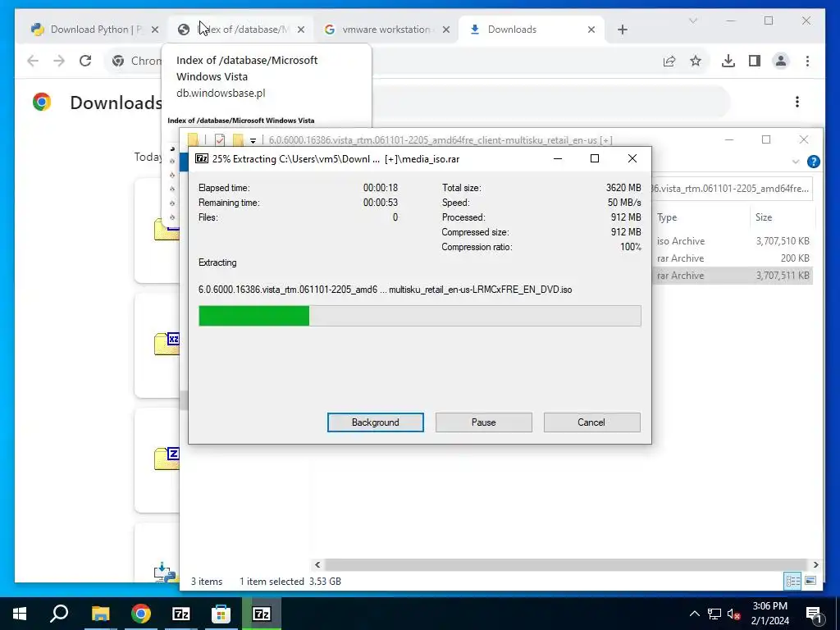Open first 7-Zip taskbar icon

[x=181, y=614]
